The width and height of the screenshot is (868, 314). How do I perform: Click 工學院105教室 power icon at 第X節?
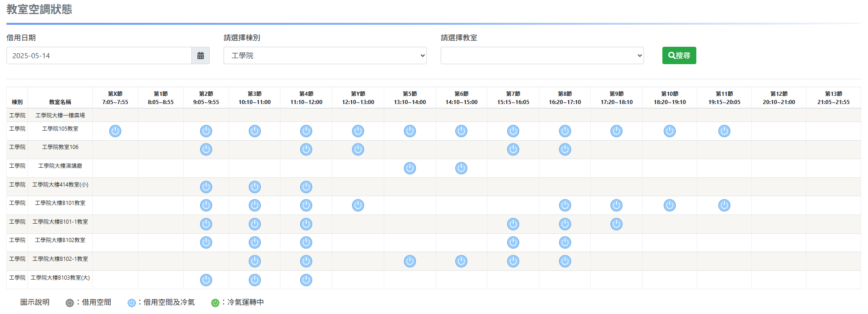coord(115,131)
